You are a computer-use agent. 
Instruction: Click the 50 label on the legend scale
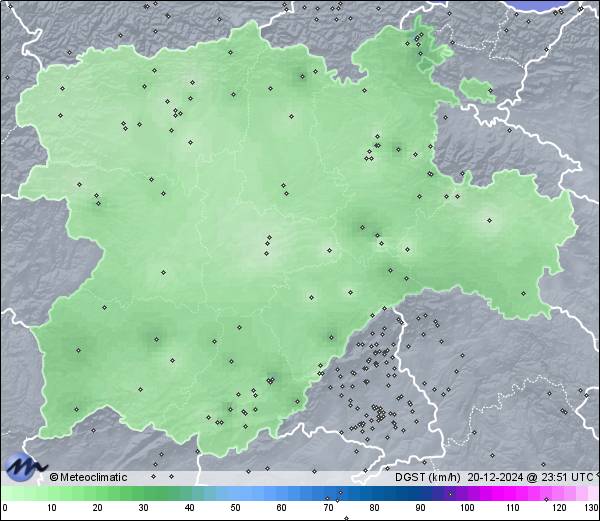(235, 508)
